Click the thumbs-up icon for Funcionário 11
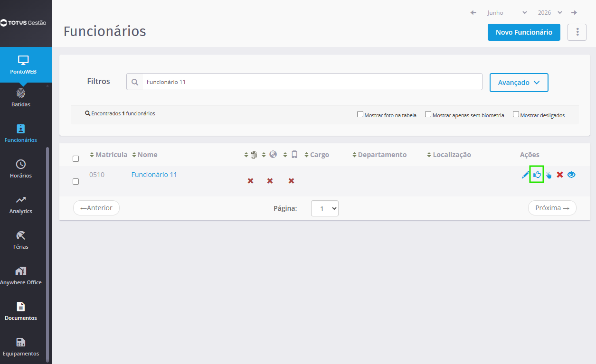Image resolution: width=596 pixels, height=364 pixels. tap(537, 175)
